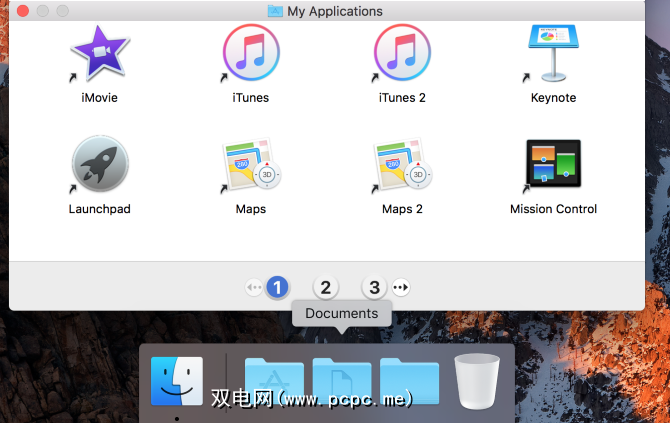Click the previous page arrow button

pyautogui.click(x=254, y=287)
